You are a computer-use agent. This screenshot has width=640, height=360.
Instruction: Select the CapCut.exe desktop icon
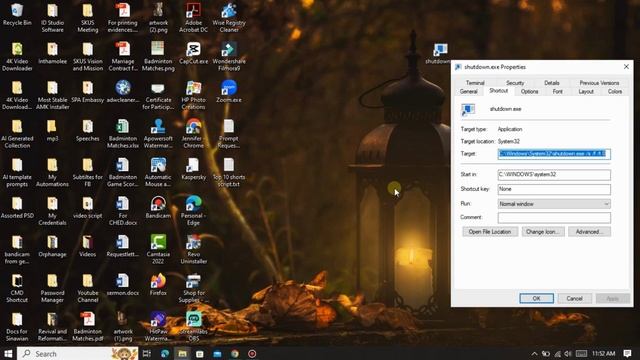point(193,53)
